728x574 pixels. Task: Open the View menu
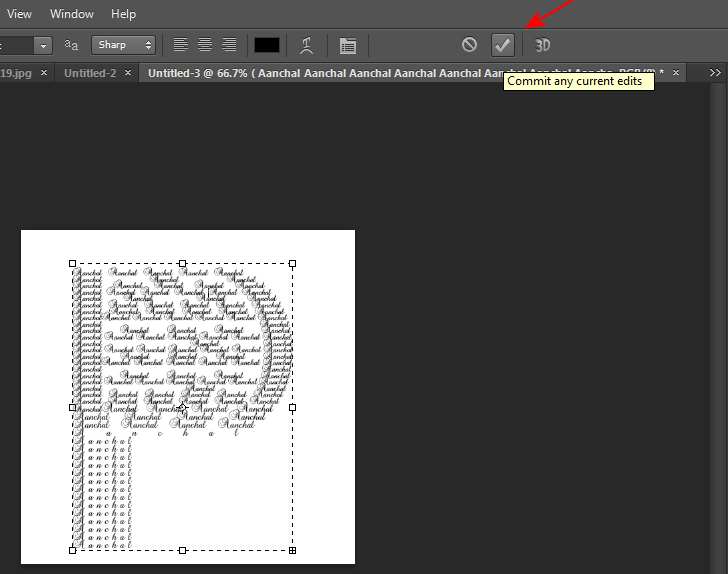(x=19, y=14)
